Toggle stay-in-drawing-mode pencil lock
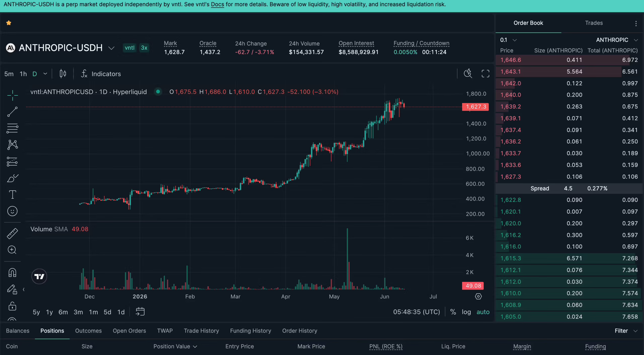This screenshot has height=355, width=644. click(x=12, y=289)
